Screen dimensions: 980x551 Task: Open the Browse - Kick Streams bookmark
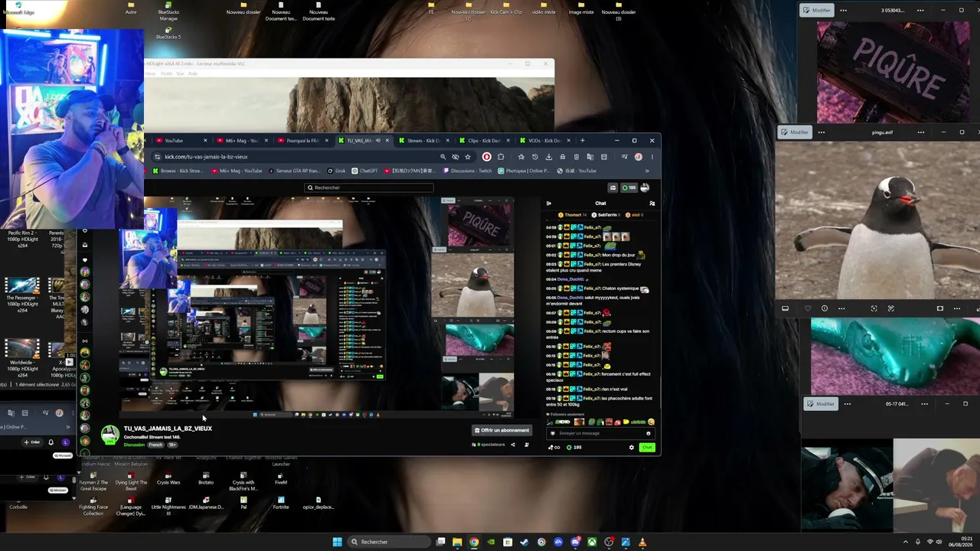180,171
